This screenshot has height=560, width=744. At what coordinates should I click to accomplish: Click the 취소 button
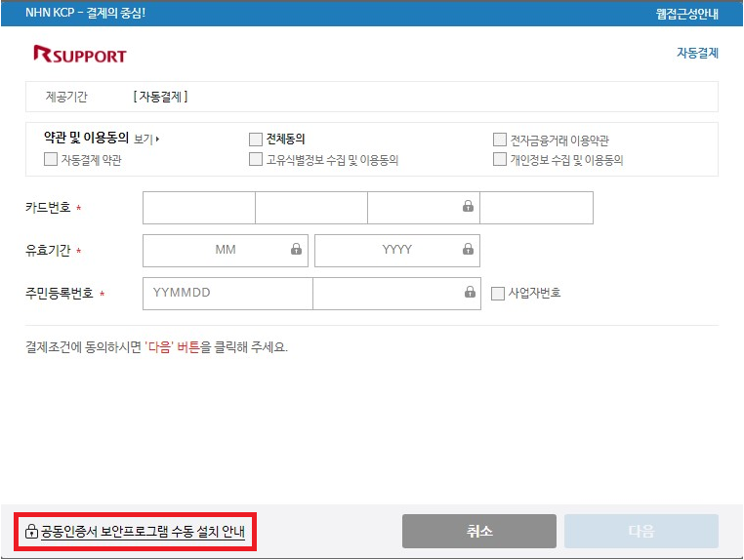[479, 531]
